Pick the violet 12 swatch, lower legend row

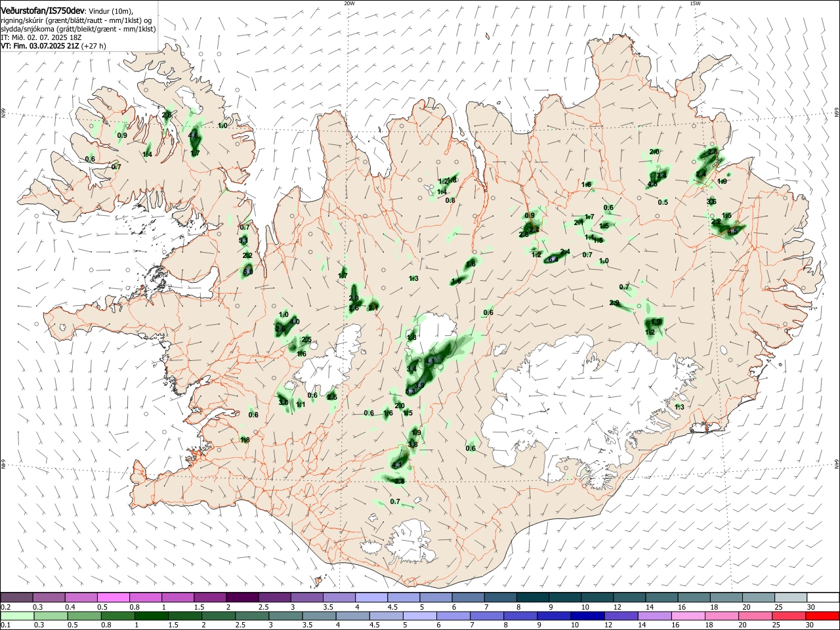[x=621, y=616]
